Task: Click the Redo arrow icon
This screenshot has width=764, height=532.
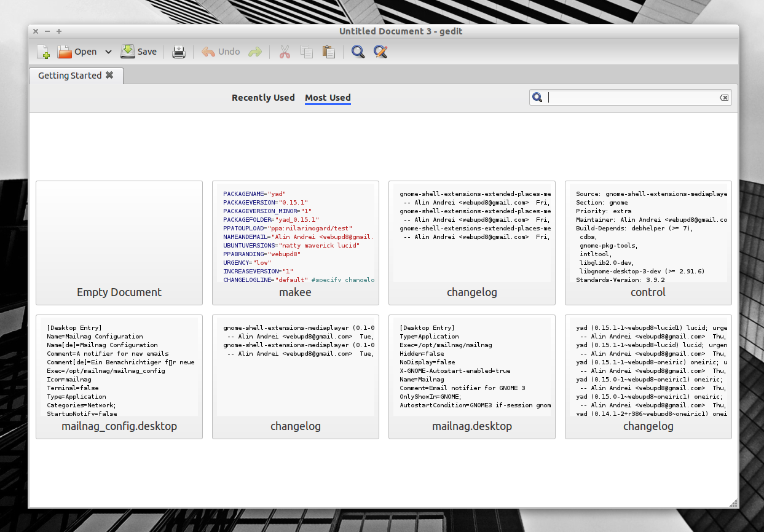Action: point(255,52)
